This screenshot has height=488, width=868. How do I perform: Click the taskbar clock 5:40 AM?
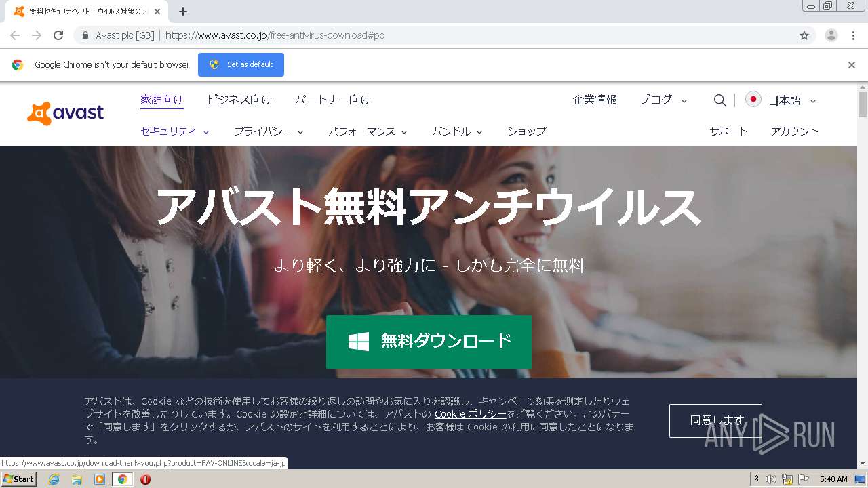[x=833, y=479]
